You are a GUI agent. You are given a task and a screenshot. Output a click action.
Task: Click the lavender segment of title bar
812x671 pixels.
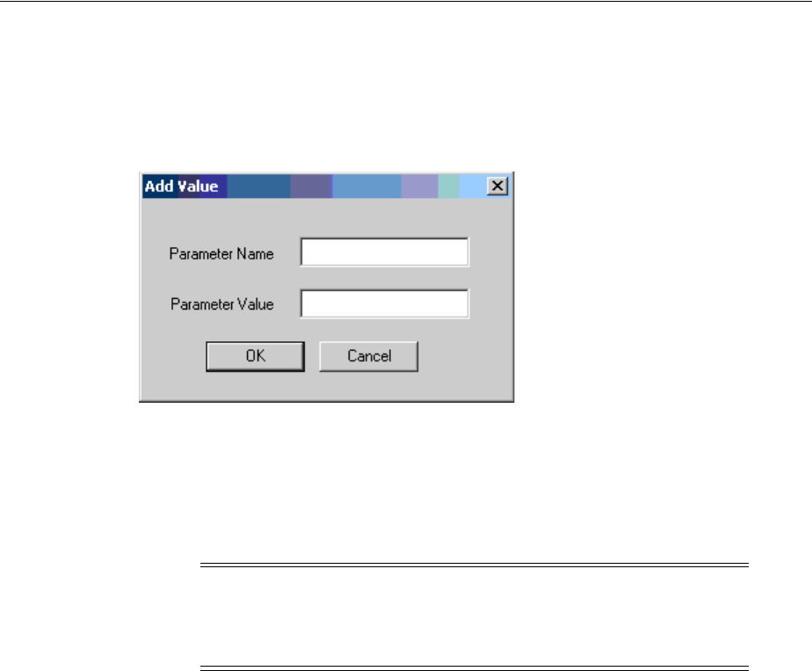[419, 186]
